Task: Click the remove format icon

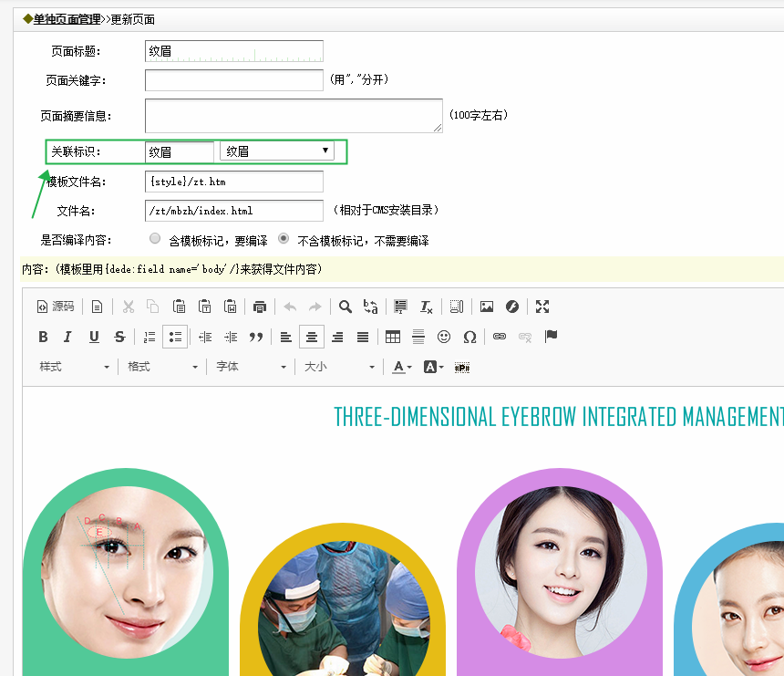Action: (426, 307)
